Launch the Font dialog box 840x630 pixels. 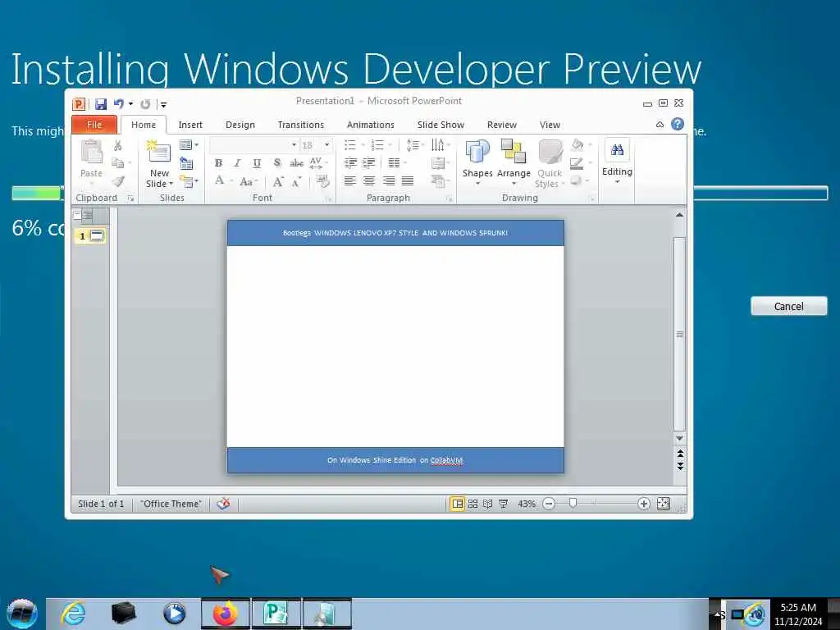(x=330, y=199)
